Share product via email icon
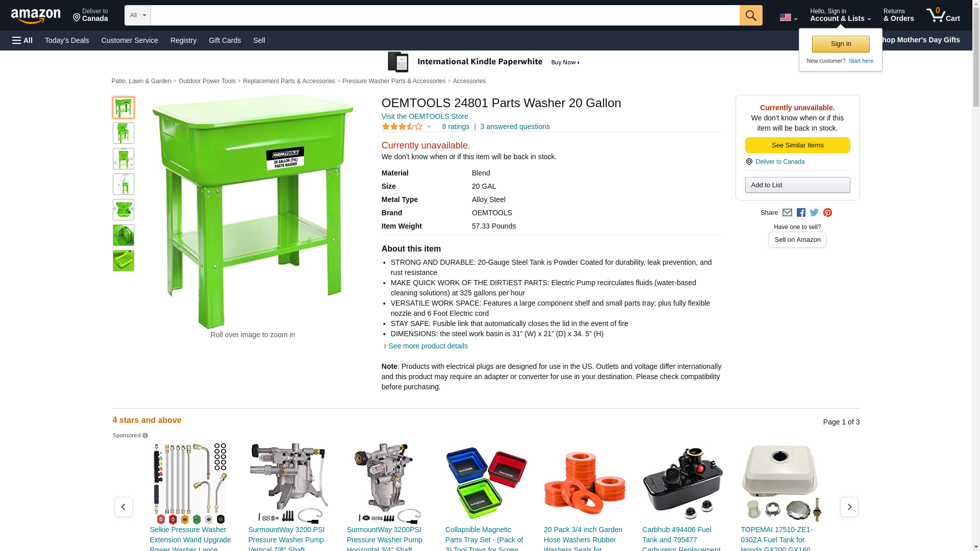This screenshot has width=980, height=551. pyautogui.click(x=787, y=213)
